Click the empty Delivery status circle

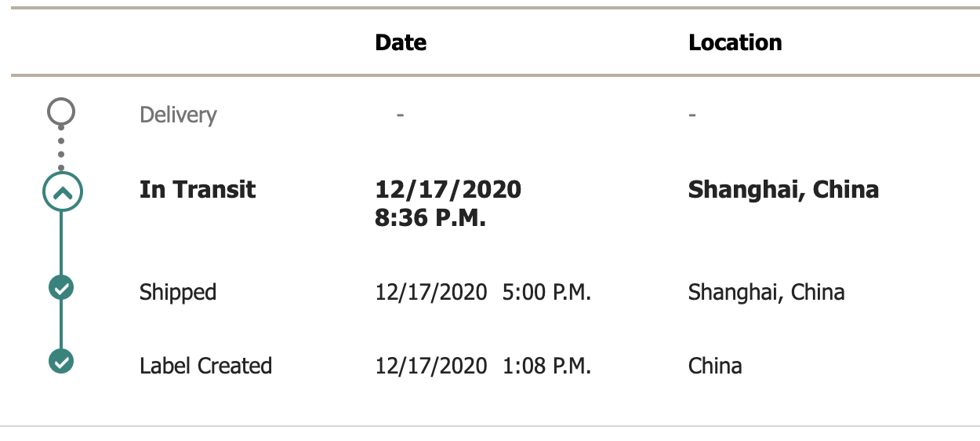[x=61, y=112]
